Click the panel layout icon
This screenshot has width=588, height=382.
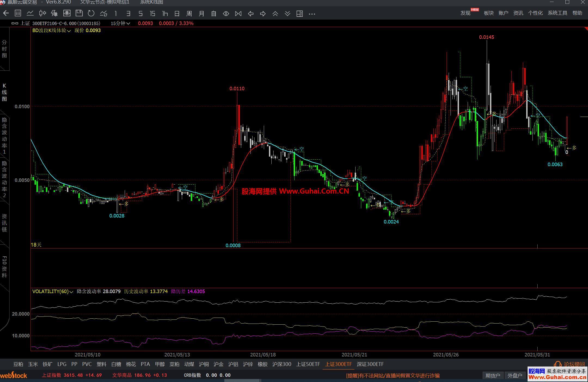[x=299, y=14]
